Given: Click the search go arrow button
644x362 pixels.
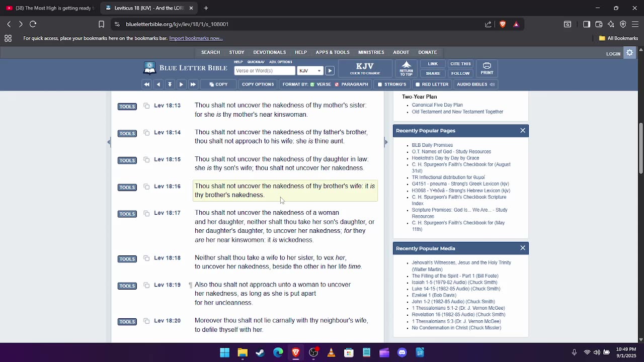Looking at the screenshot, I should [x=330, y=71].
